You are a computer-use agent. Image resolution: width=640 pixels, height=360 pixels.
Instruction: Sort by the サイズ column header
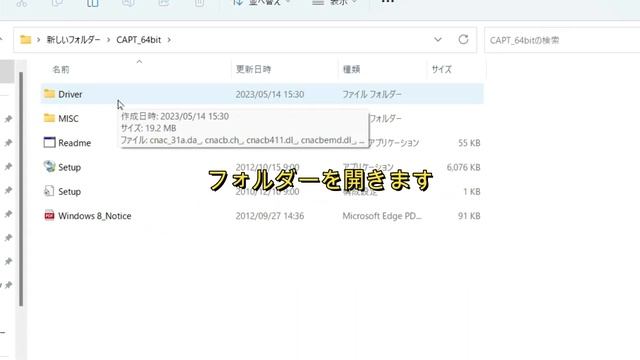(x=442, y=69)
